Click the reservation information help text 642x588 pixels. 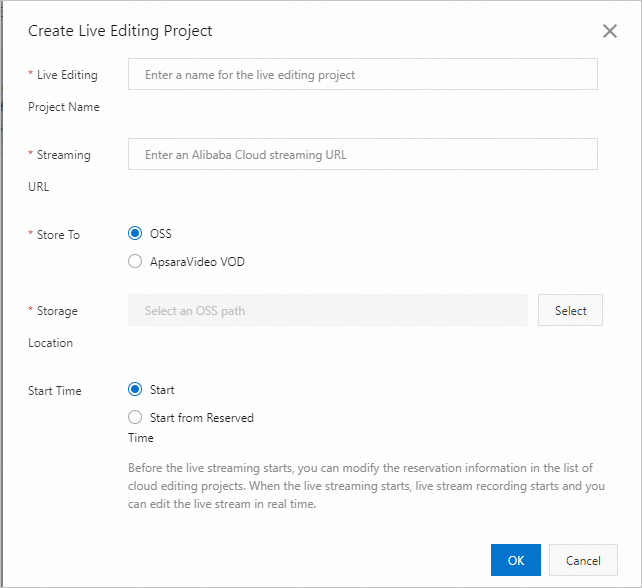[366, 486]
